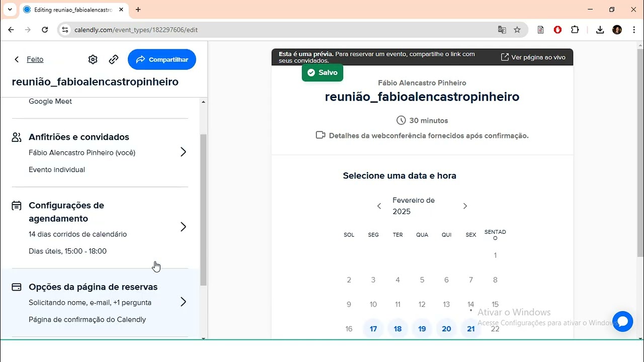Open the document-style browser extension icon

(x=541, y=30)
